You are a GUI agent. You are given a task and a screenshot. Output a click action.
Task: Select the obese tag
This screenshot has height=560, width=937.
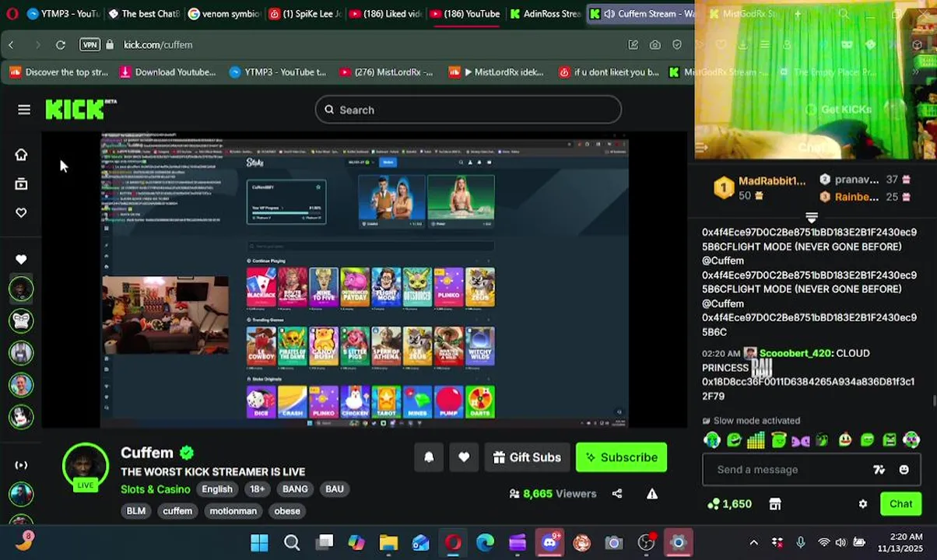click(287, 511)
